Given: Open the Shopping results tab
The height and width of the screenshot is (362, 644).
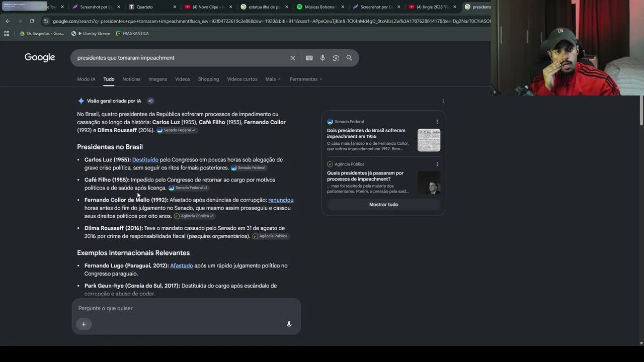Looking at the screenshot, I should click(208, 79).
